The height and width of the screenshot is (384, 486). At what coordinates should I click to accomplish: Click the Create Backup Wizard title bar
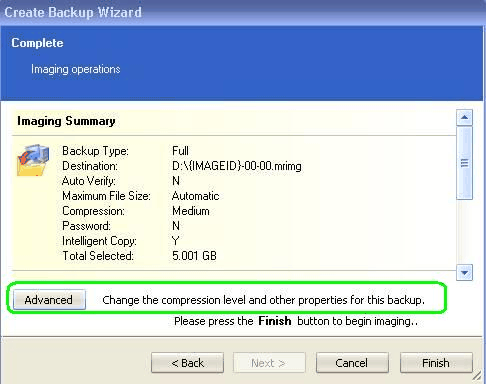243,12
